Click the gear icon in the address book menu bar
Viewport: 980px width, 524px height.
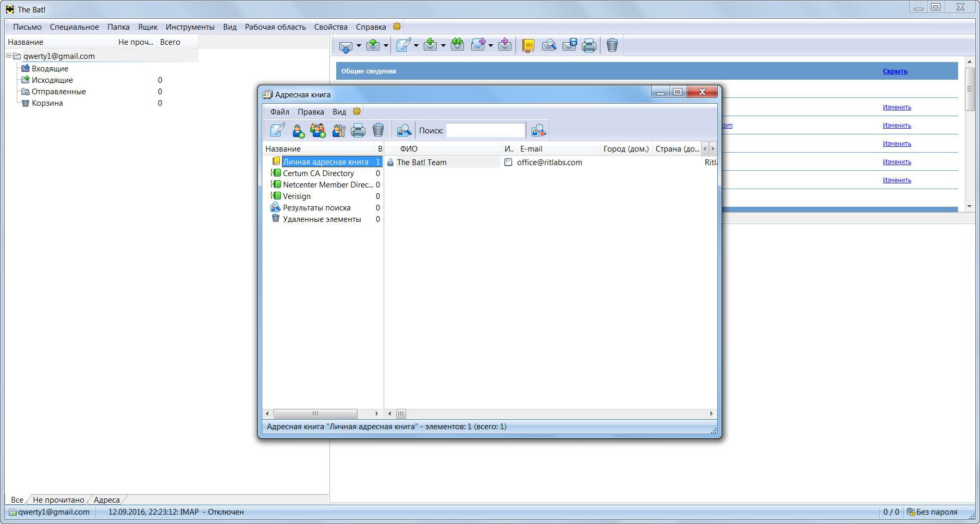[x=357, y=111]
